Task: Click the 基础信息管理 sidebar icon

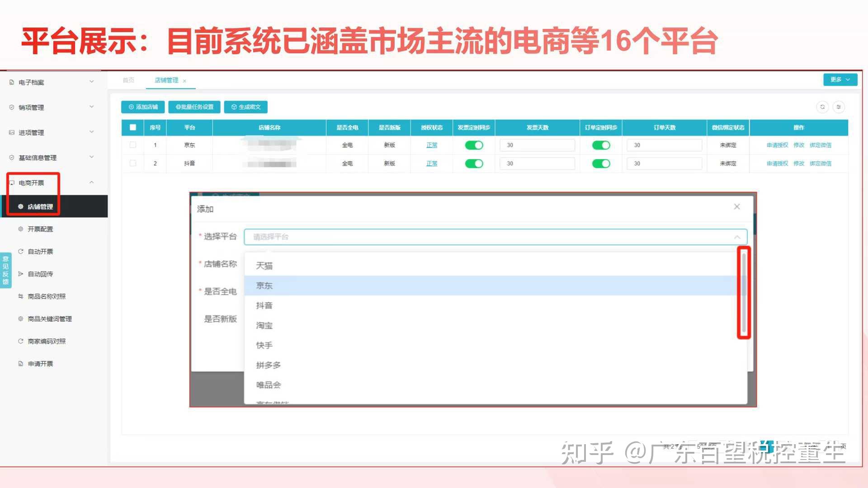Action: pyautogui.click(x=12, y=157)
